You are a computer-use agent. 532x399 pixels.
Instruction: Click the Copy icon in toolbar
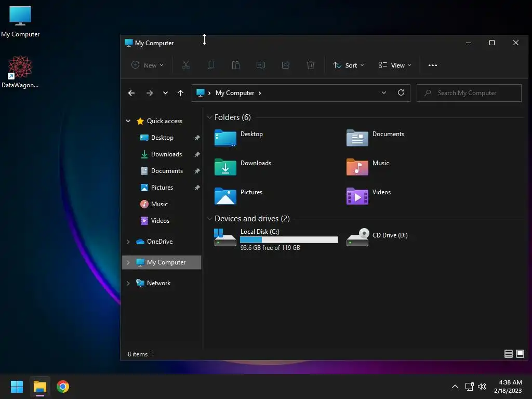(x=211, y=65)
